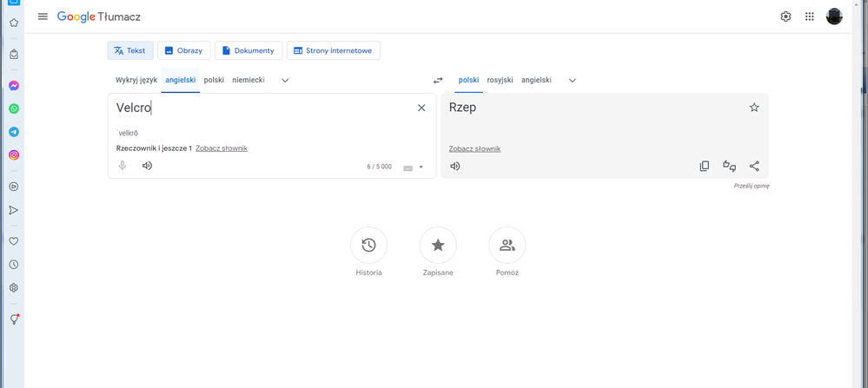
Task: Activate voice input microphone
Action: [123, 166]
